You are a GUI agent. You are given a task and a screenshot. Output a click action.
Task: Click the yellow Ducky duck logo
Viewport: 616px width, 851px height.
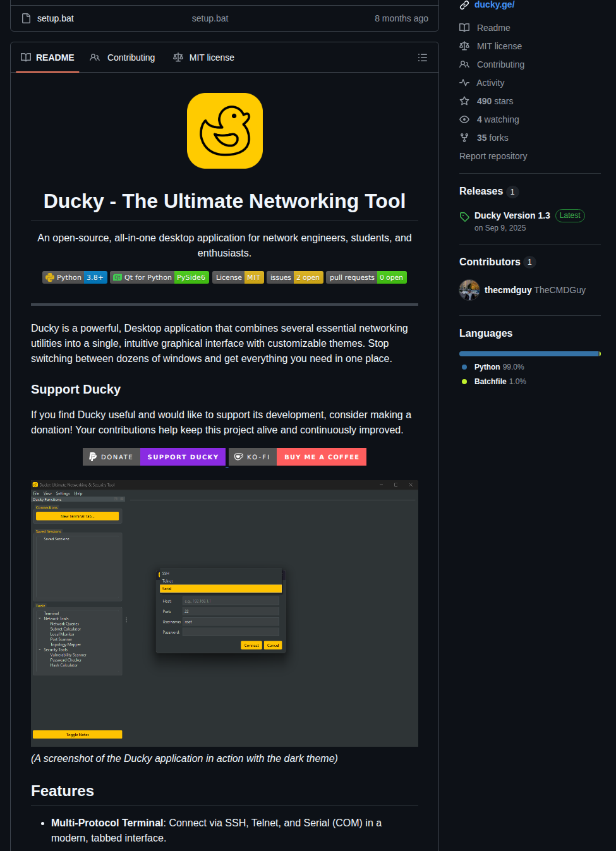click(225, 131)
